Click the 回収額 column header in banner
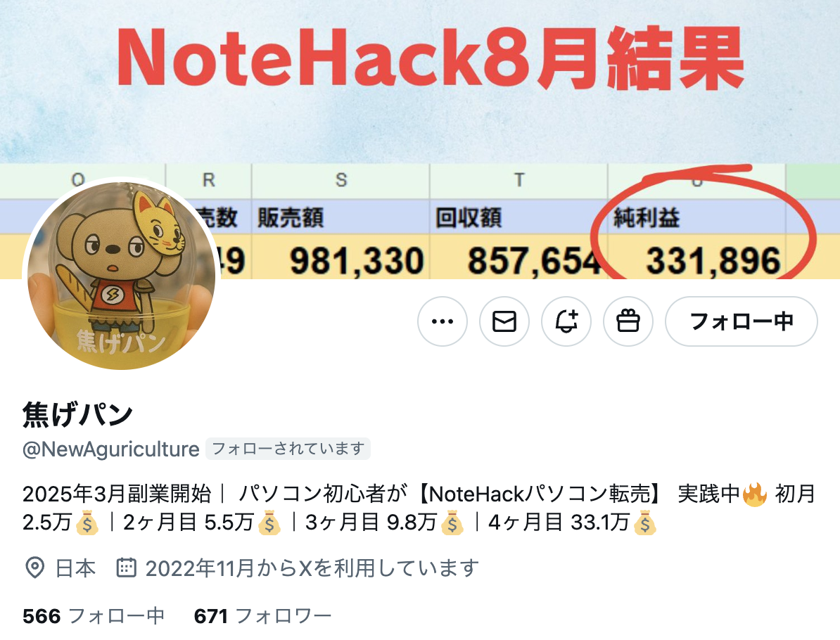 [x=469, y=218]
